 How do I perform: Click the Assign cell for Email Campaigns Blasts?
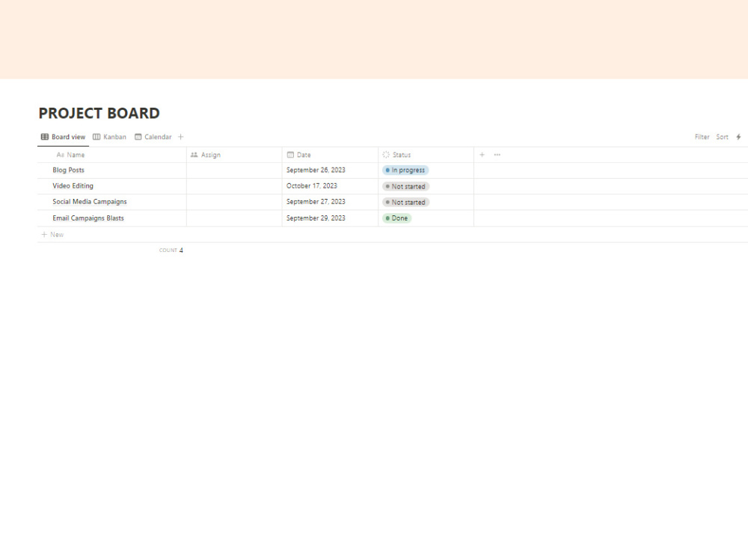[234, 218]
